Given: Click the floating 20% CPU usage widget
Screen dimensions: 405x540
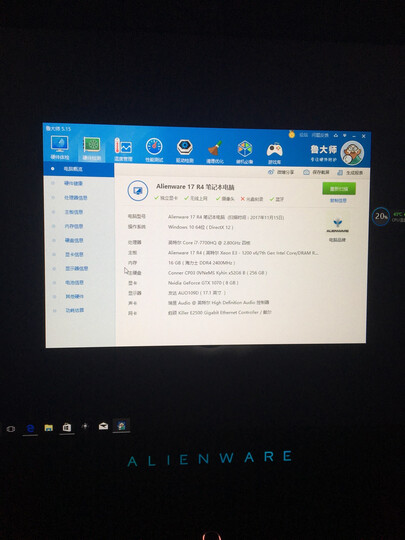Looking at the screenshot, I should point(381,216).
